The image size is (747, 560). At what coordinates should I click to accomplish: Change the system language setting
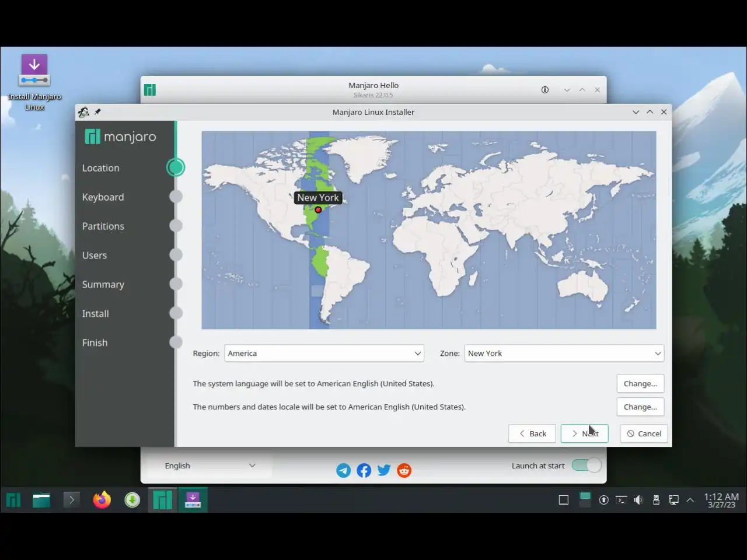point(640,384)
